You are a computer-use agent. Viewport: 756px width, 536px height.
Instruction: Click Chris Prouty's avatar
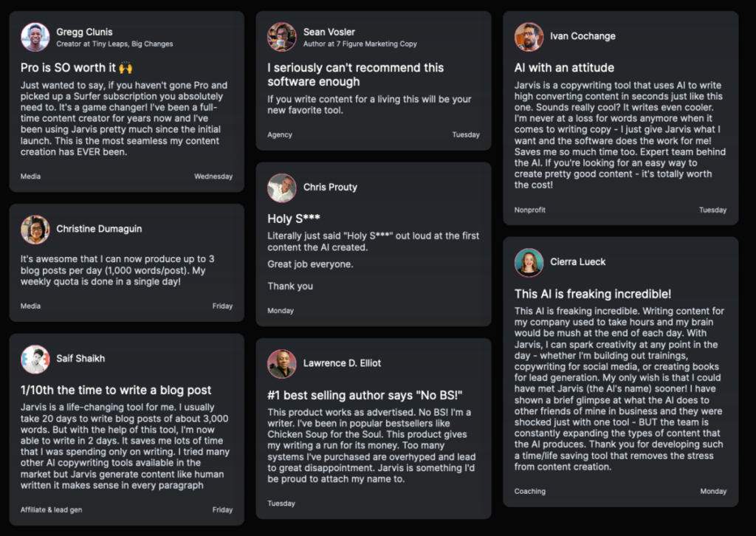click(282, 188)
